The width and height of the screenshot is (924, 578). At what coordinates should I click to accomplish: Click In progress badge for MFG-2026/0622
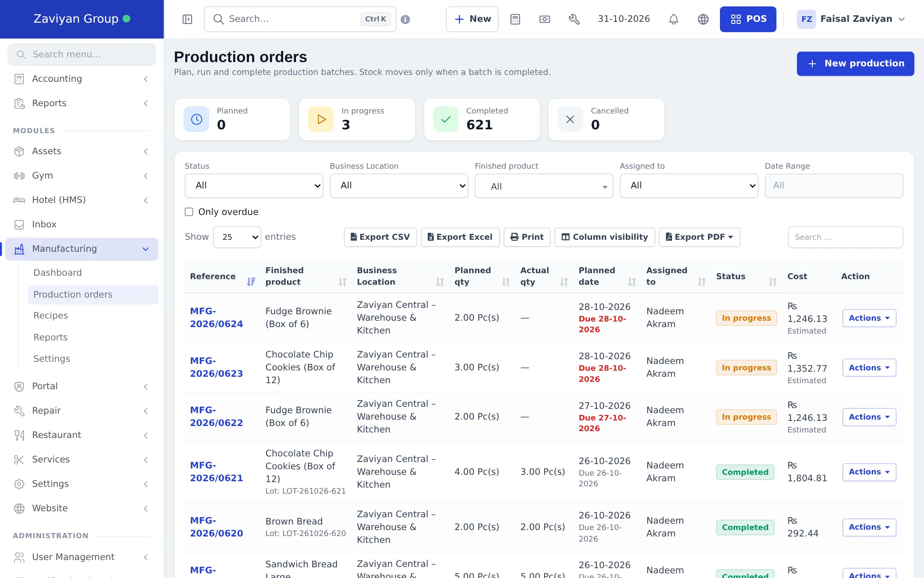746,417
